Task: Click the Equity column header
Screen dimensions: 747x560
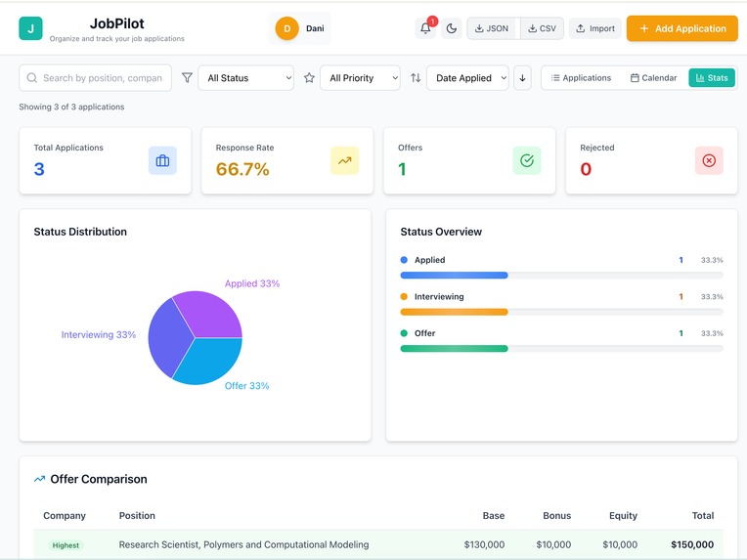Action: [x=623, y=516]
